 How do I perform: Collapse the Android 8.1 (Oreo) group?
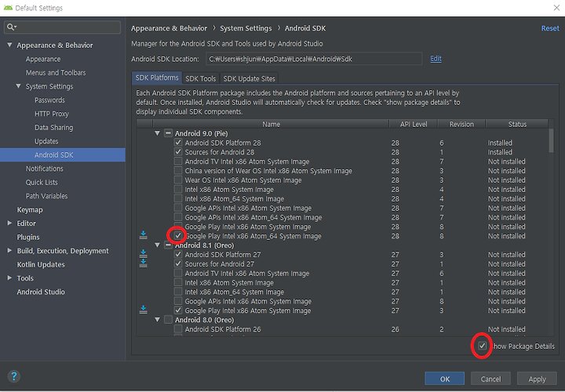[157, 245]
